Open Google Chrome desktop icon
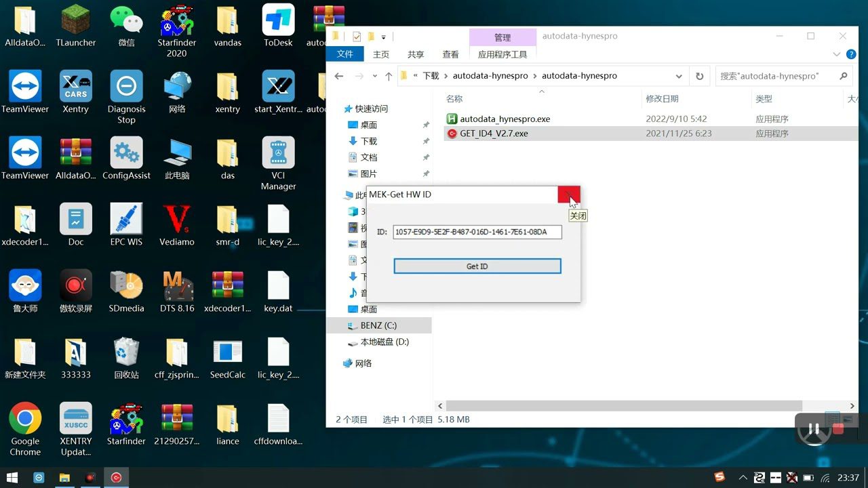Viewport: 868px width, 488px height. (25, 430)
